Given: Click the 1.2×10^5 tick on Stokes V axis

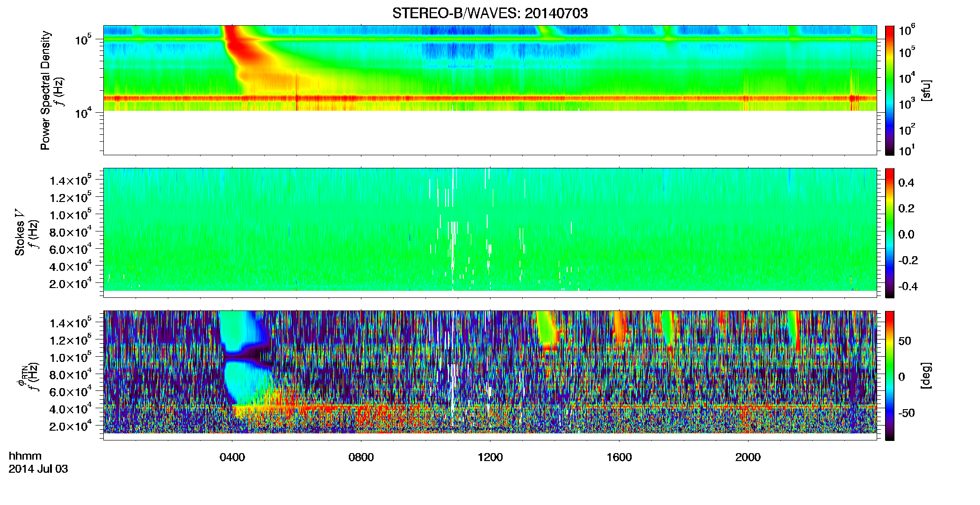Looking at the screenshot, I should [x=70, y=198].
